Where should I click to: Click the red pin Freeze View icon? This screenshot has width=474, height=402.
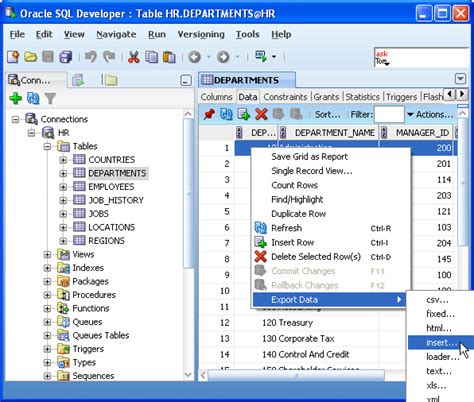(209, 114)
